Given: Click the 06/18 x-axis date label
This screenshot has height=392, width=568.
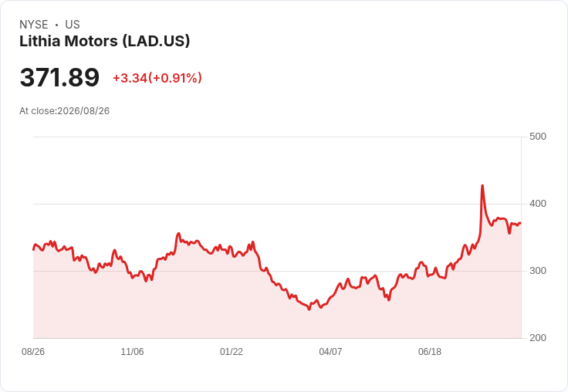Looking at the screenshot, I should (x=430, y=351).
